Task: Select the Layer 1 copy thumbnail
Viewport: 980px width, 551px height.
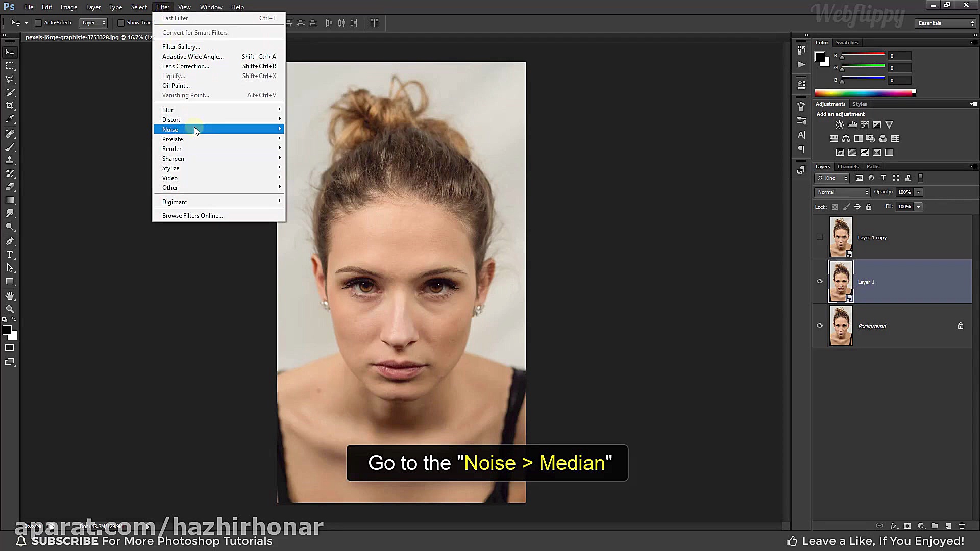Action: pos(841,237)
